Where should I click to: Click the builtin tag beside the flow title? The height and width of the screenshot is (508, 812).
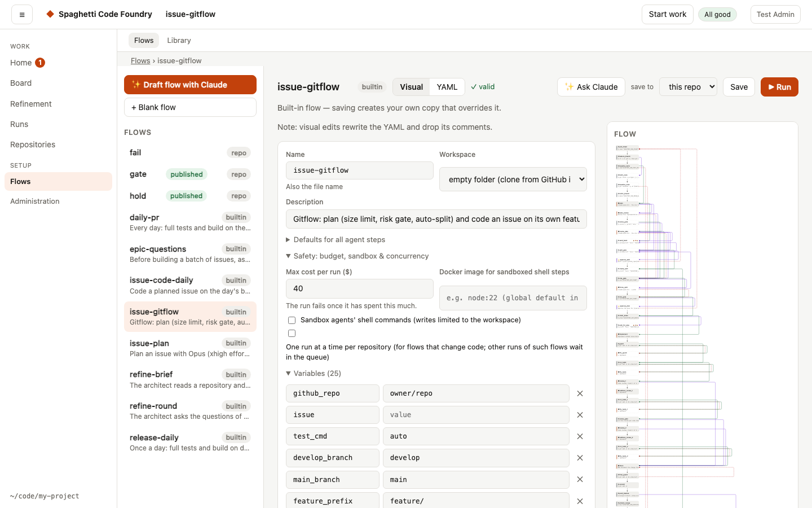[x=372, y=87]
